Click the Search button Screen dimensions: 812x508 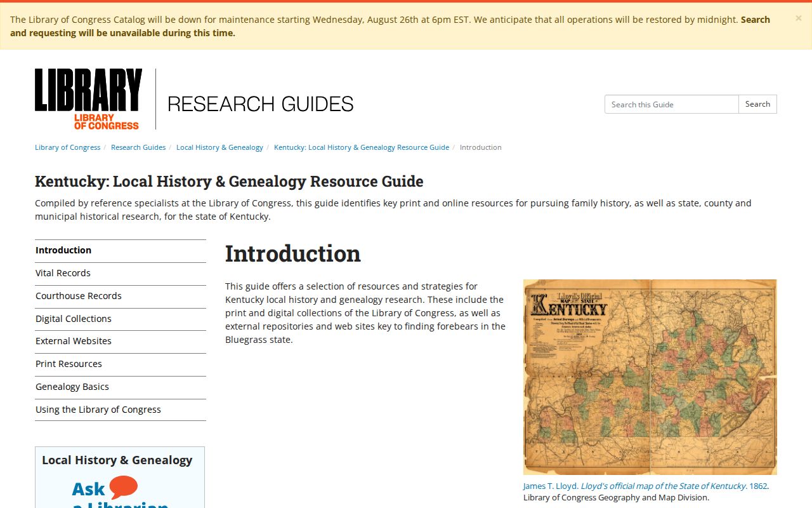coord(757,104)
